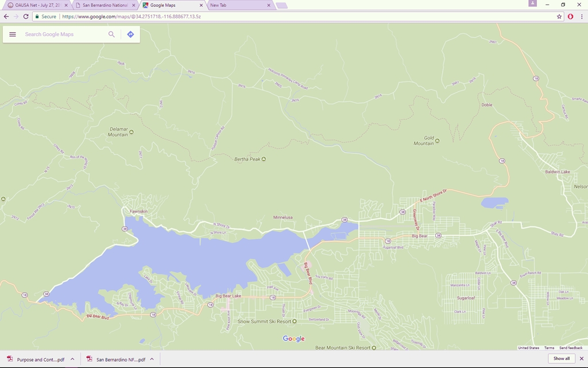This screenshot has height=368, width=588.
Task: Bookmark this page with the star icon
Action: 559,17
